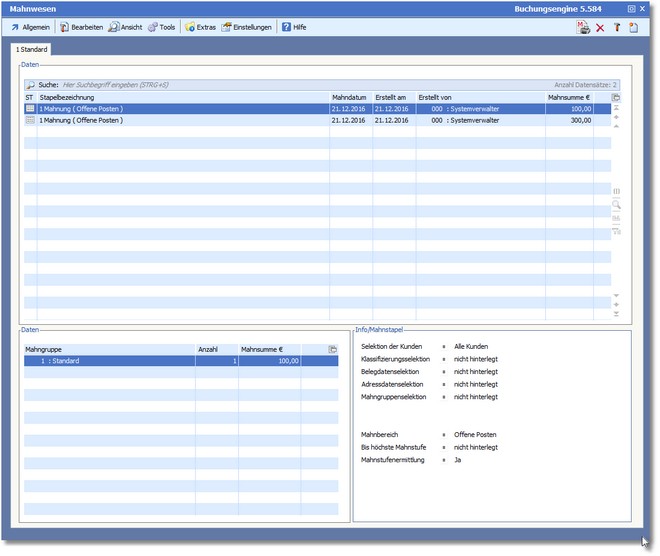
Task: Open the Allgemein menu
Action: click(x=30, y=27)
